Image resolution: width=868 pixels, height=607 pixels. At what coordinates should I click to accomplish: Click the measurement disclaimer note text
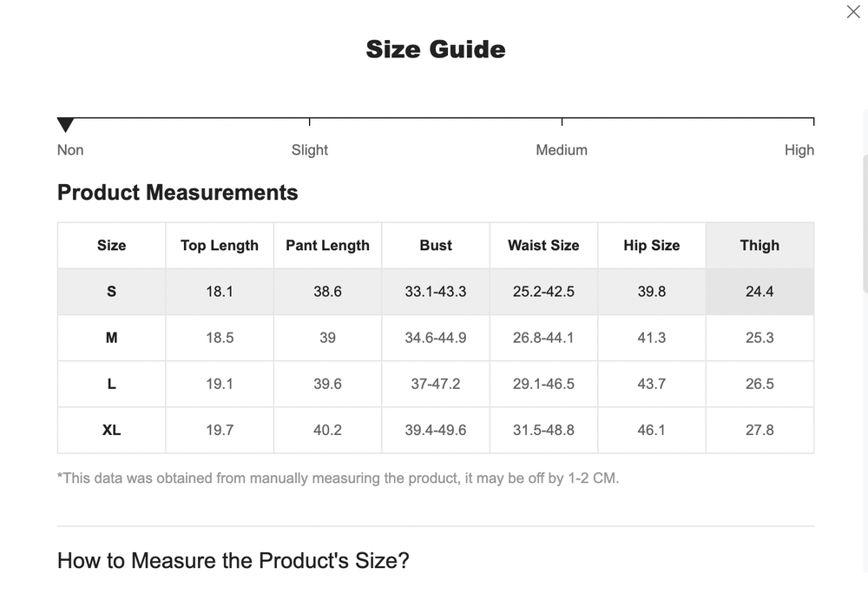(338, 478)
